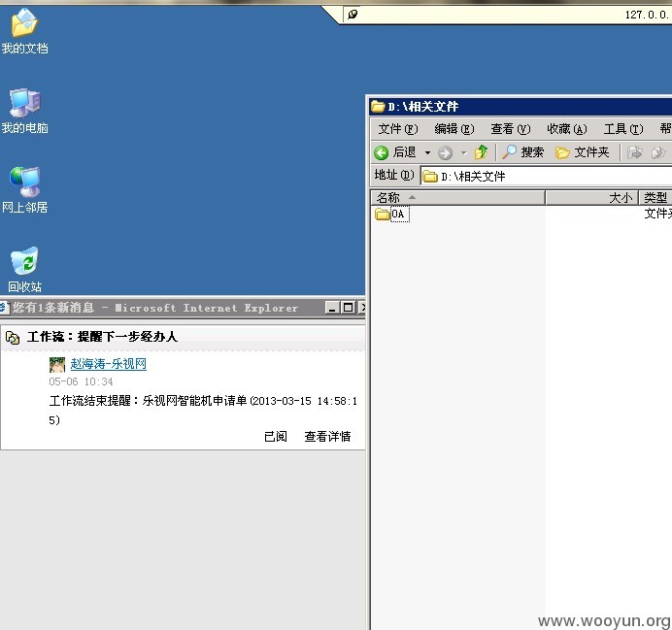
Task: Open the 查看(V) menu
Action: click(x=511, y=128)
